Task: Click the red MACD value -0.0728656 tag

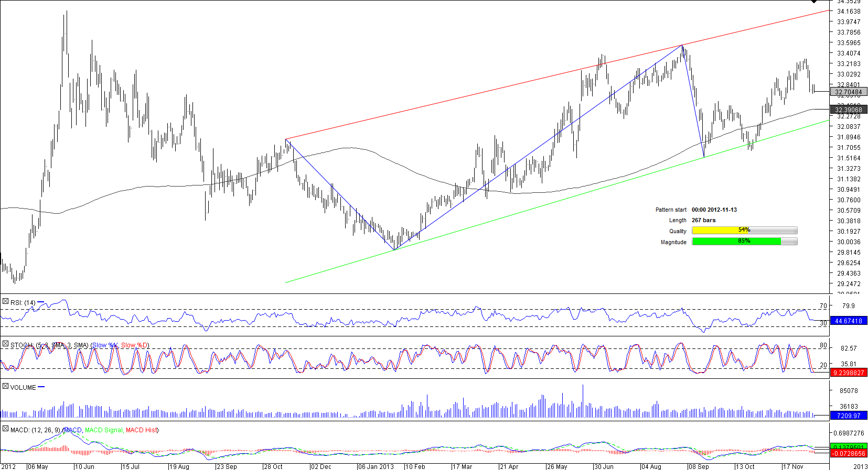Action: click(x=848, y=454)
